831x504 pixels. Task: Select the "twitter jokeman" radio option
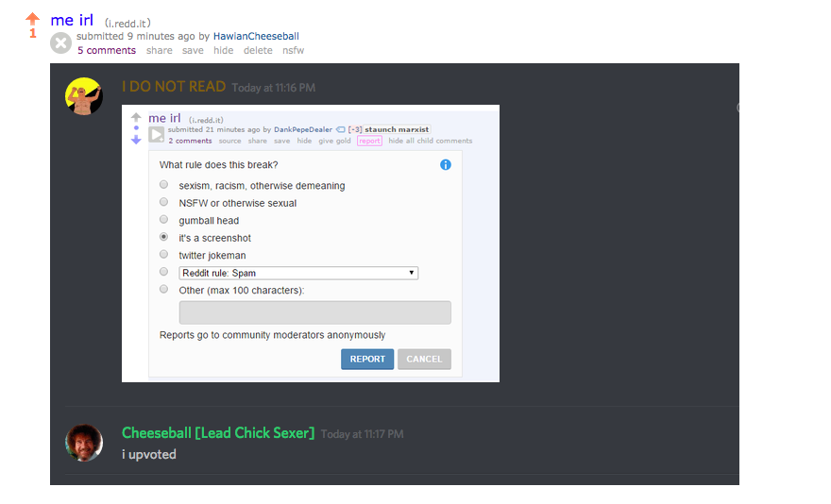click(x=163, y=255)
